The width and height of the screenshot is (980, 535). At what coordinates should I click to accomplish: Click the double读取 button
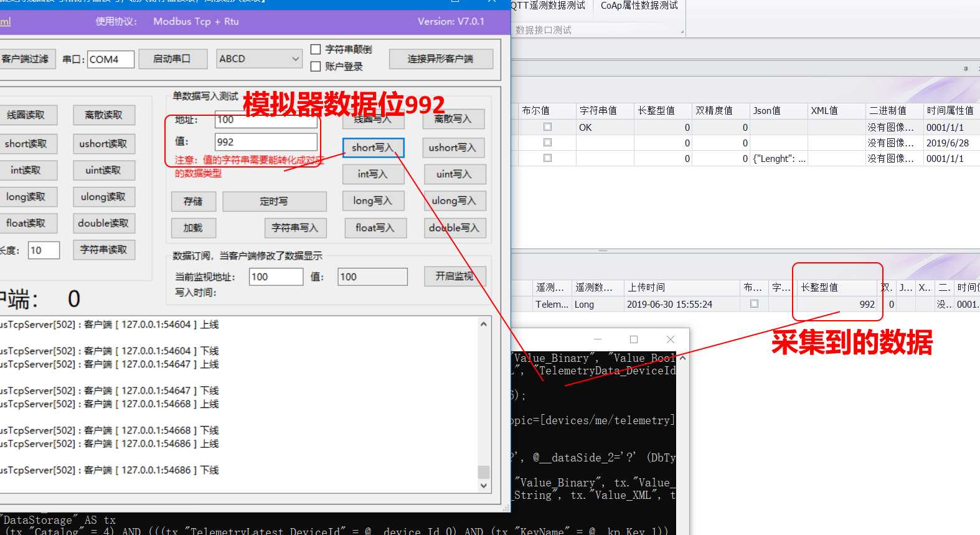tap(104, 223)
